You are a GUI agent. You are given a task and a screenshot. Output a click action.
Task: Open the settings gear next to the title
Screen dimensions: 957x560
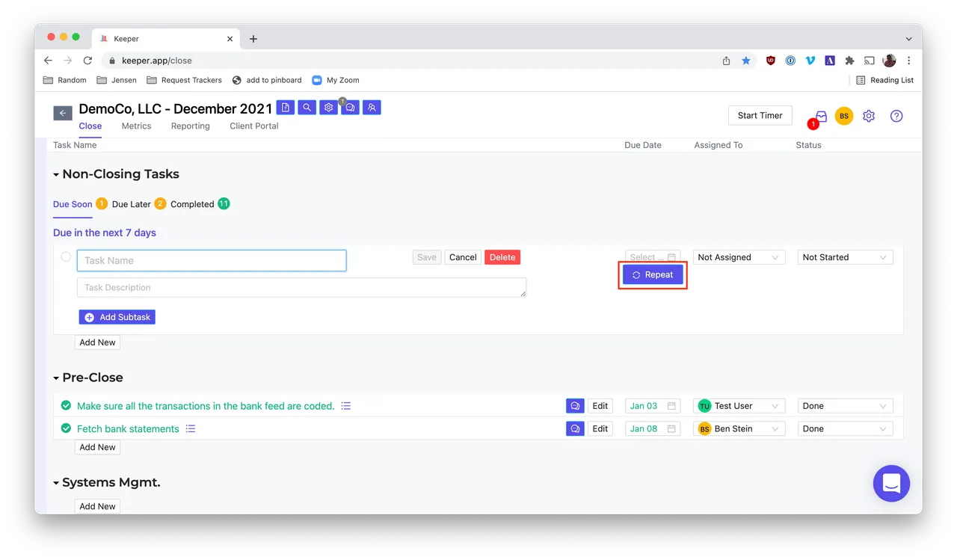click(x=328, y=107)
